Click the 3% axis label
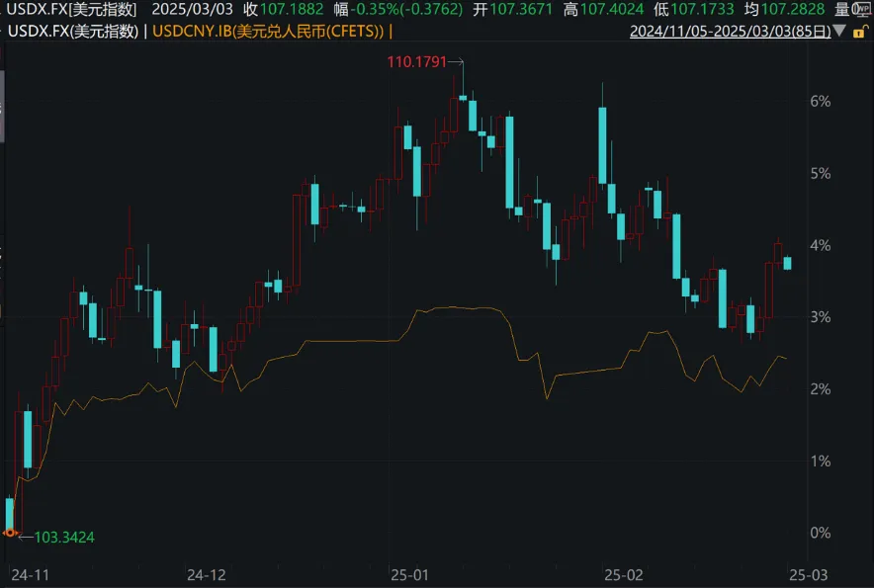This screenshot has width=874, height=588. 820,317
